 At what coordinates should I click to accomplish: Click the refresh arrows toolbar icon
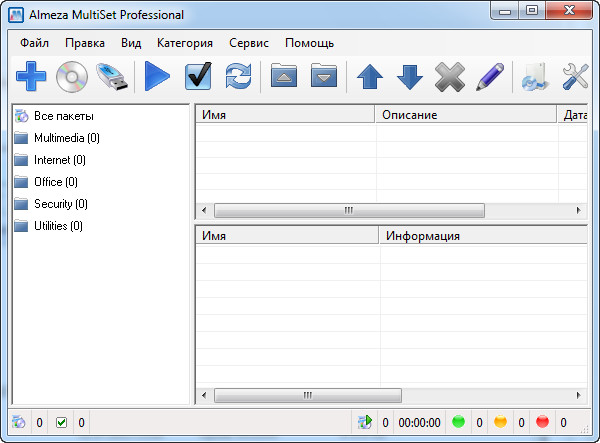coord(238,76)
